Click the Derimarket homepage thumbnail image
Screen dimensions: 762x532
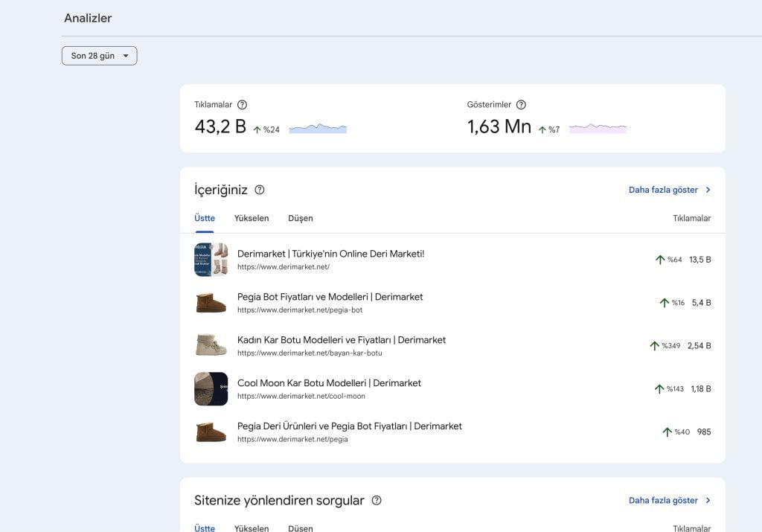[x=211, y=260]
